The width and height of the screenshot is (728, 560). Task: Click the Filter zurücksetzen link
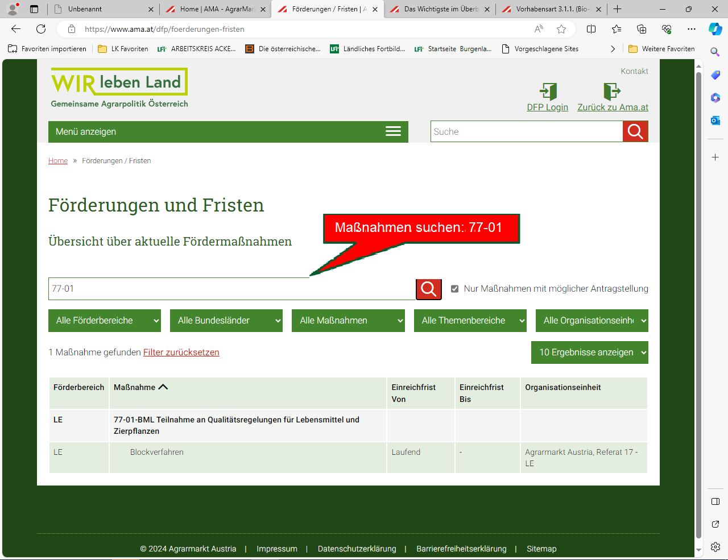pos(181,352)
